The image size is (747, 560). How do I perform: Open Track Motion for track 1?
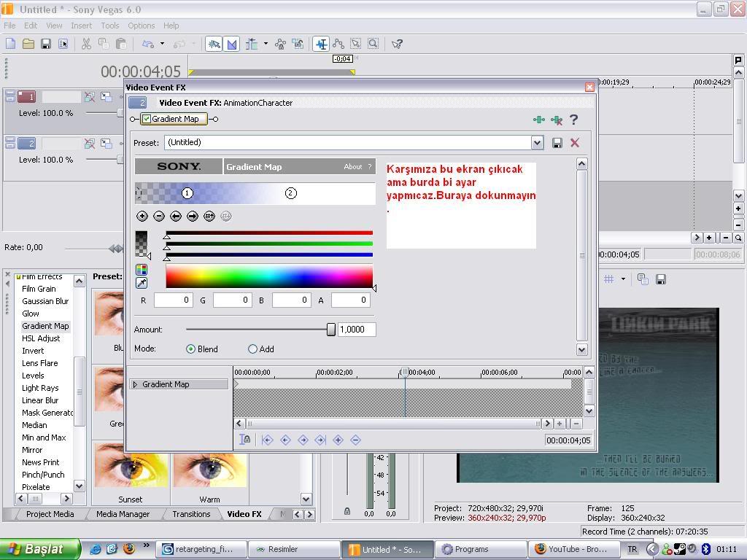pyautogui.click(x=107, y=97)
